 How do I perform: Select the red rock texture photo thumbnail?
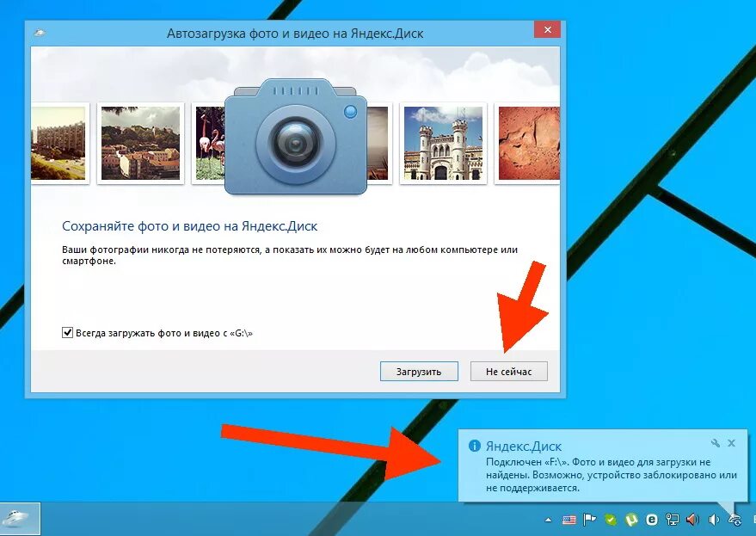pyautogui.click(x=529, y=144)
